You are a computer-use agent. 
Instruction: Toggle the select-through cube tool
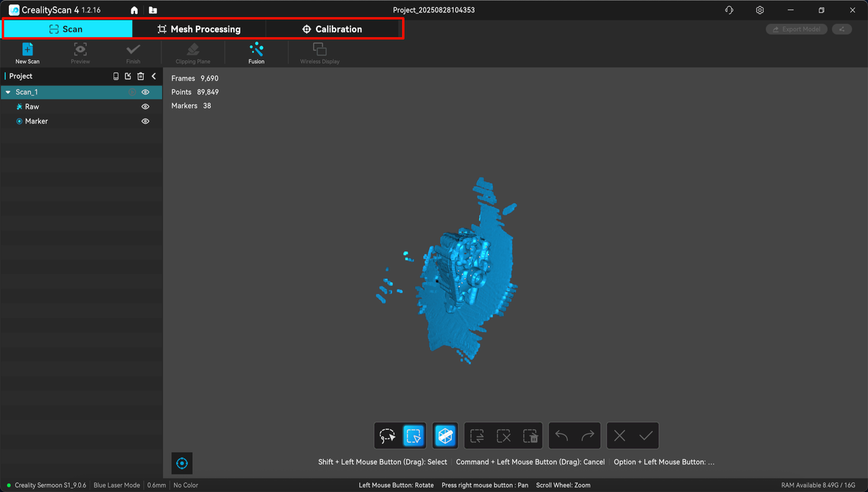coord(445,436)
